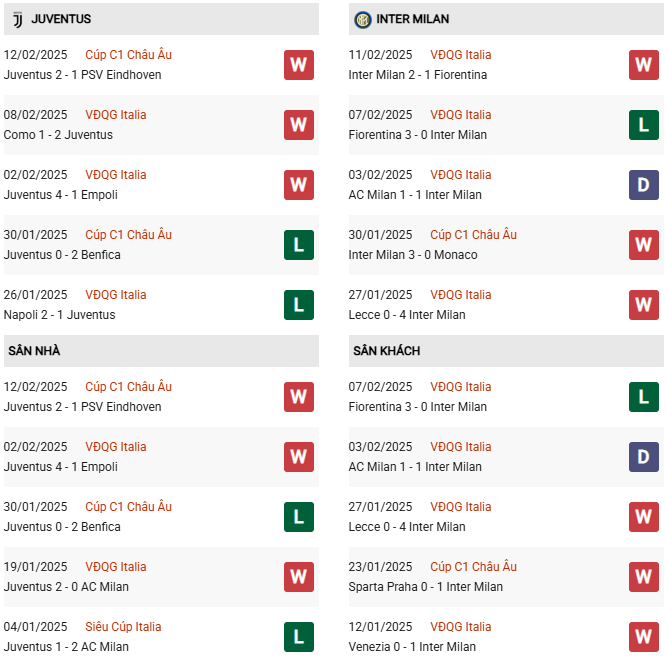Click D badge for AC Milan 1-1 Inter under Inter Milan header

pos(643,185)
